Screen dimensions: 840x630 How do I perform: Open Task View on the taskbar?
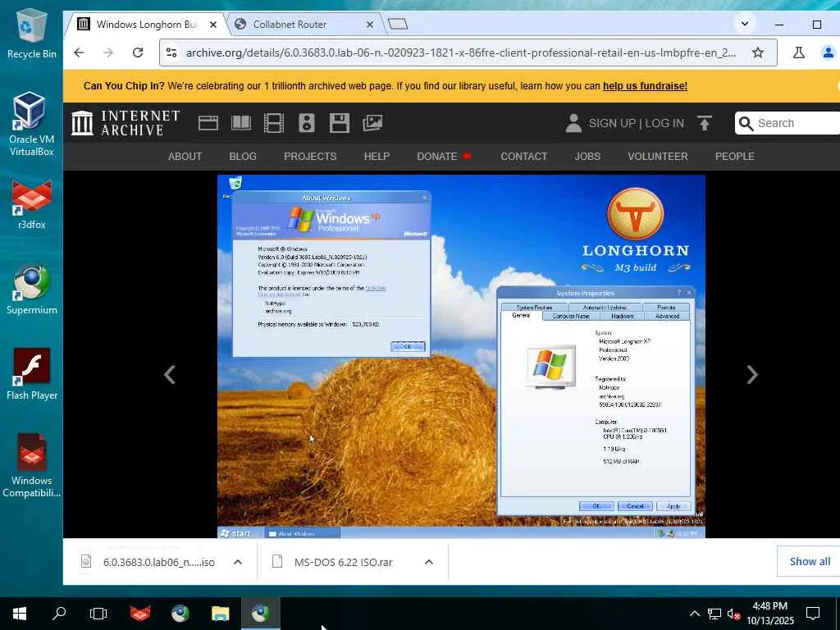tap(98, 613)
